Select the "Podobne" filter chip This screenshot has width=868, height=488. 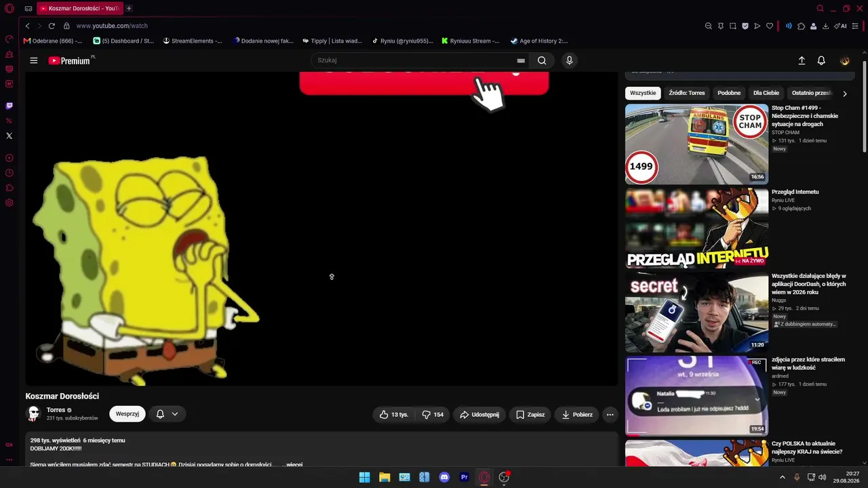coord(729,93)
